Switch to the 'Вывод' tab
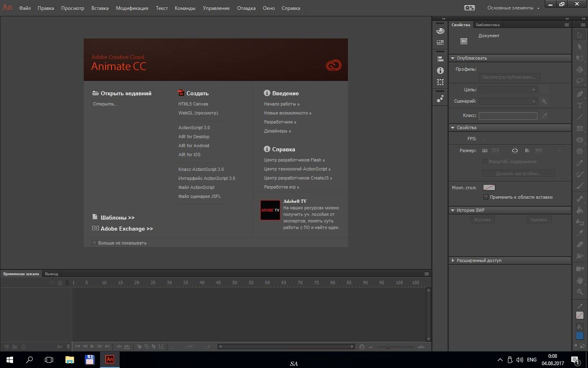This screenshot has width=588, height=368. 51,274
